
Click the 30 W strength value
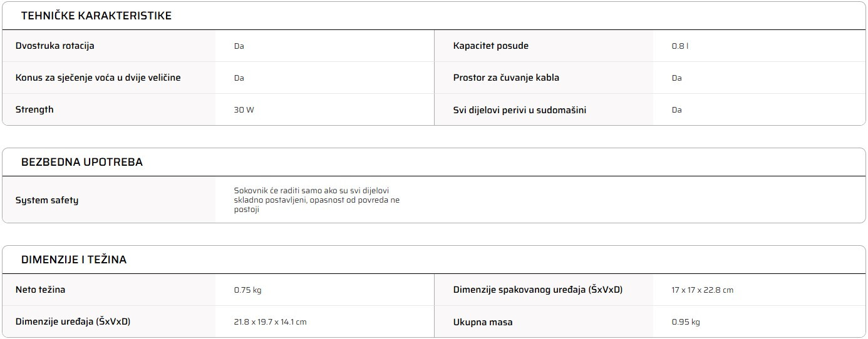[x=244, y=110]
